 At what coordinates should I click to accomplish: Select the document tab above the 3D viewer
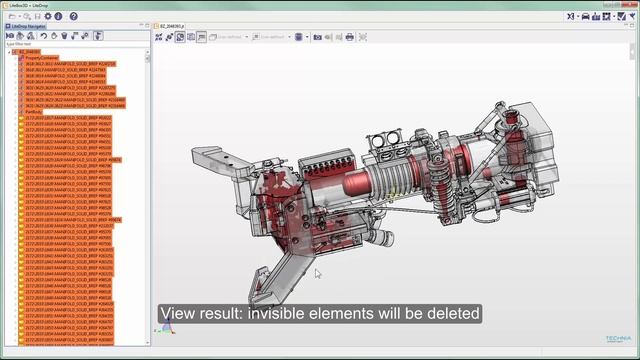(169, 26)
